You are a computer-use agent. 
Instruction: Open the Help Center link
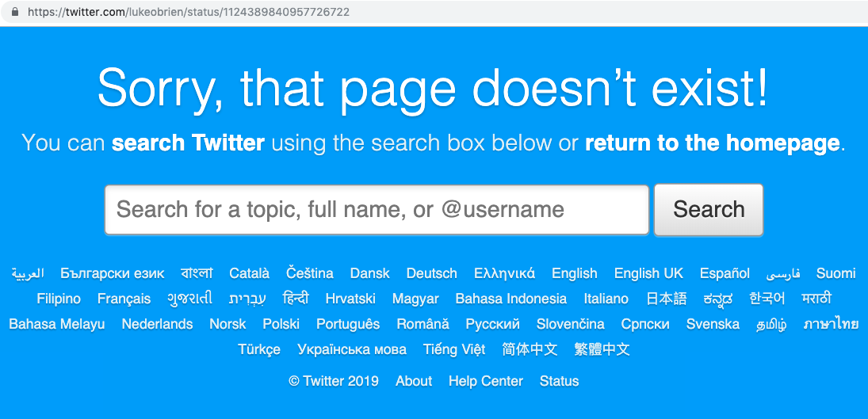pyautogui.click(x=485, y=381)
